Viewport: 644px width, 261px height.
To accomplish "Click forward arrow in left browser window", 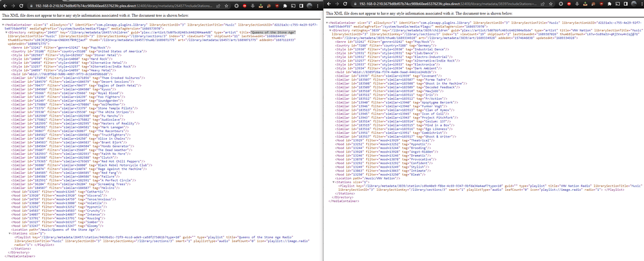I will (13, 6).
